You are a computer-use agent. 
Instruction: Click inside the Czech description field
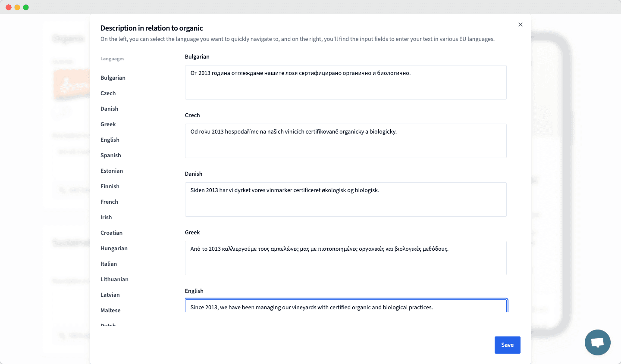point(345,140)
